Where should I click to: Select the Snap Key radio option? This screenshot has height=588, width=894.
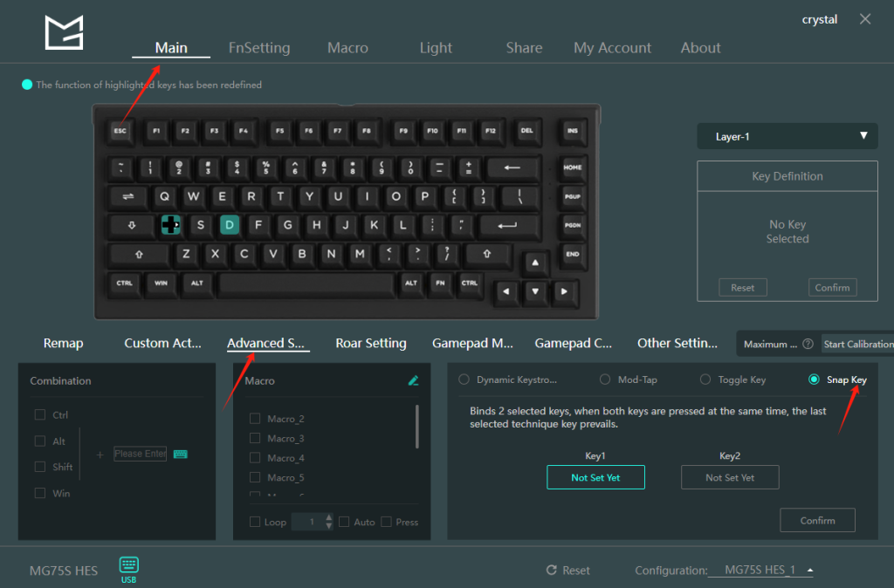815,379
